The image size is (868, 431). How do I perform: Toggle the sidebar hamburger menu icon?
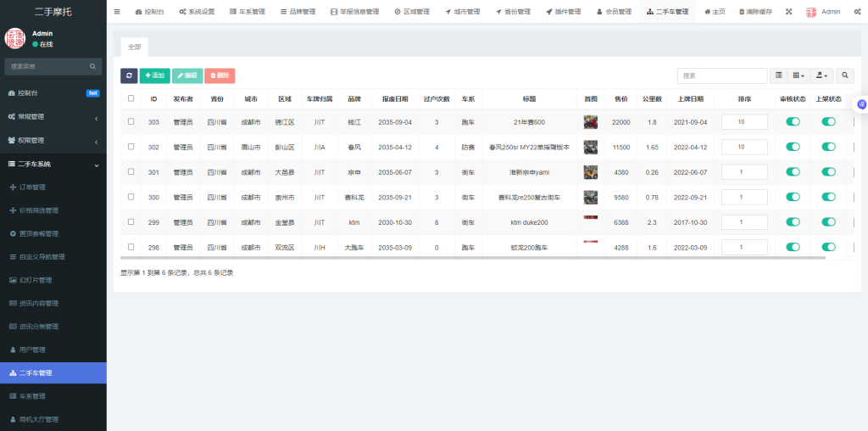[117, 12]
